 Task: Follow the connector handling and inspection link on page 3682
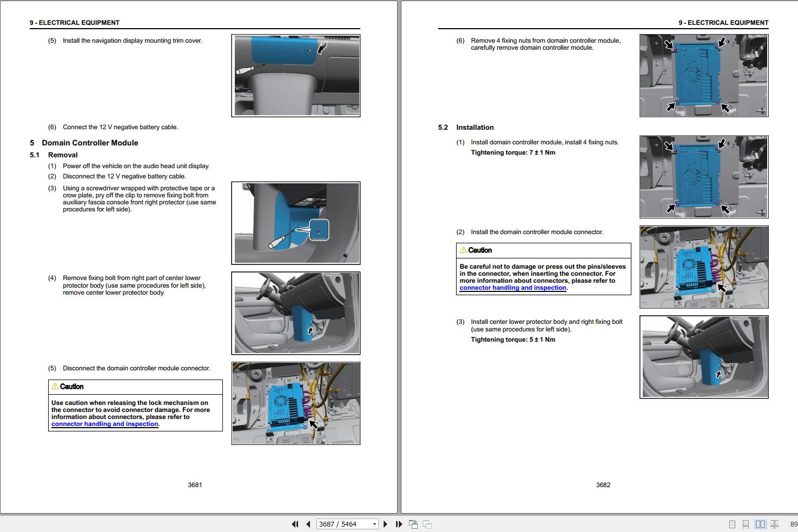point(512,288)
